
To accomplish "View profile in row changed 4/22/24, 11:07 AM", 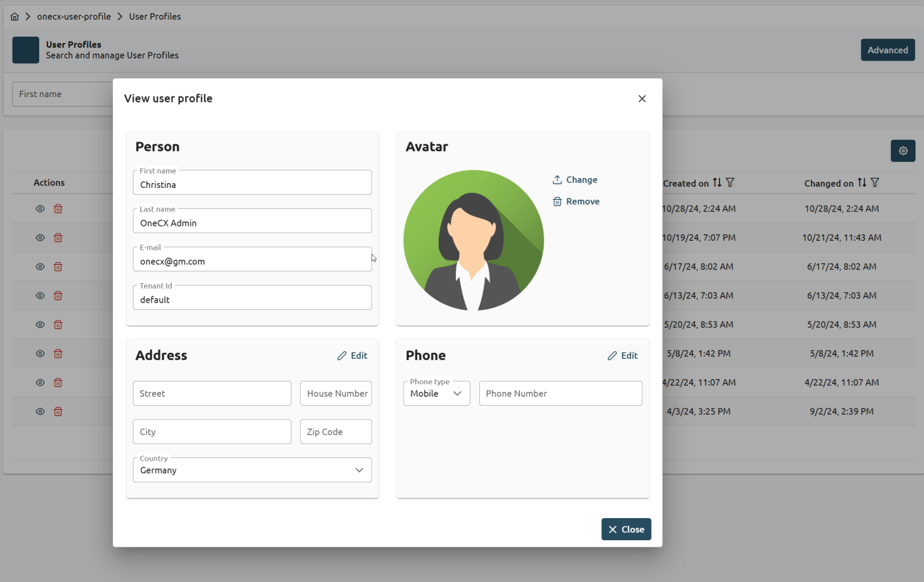I will click(40, 382).
